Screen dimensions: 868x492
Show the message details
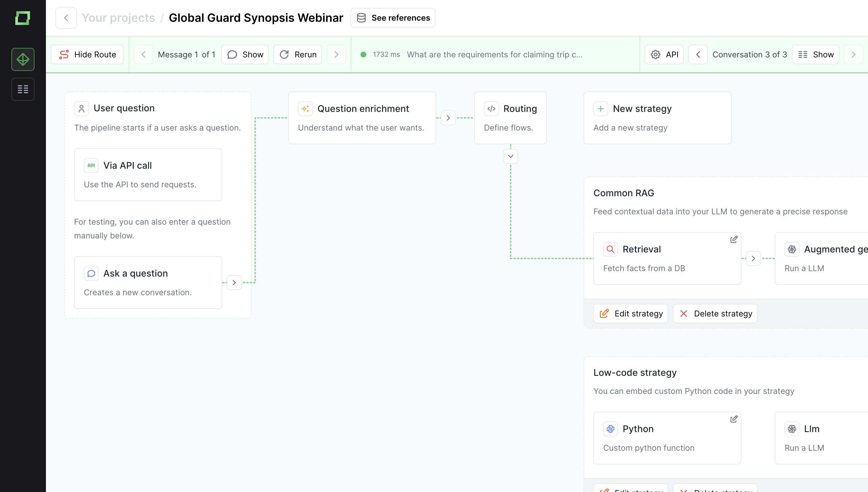coord(245,55)
